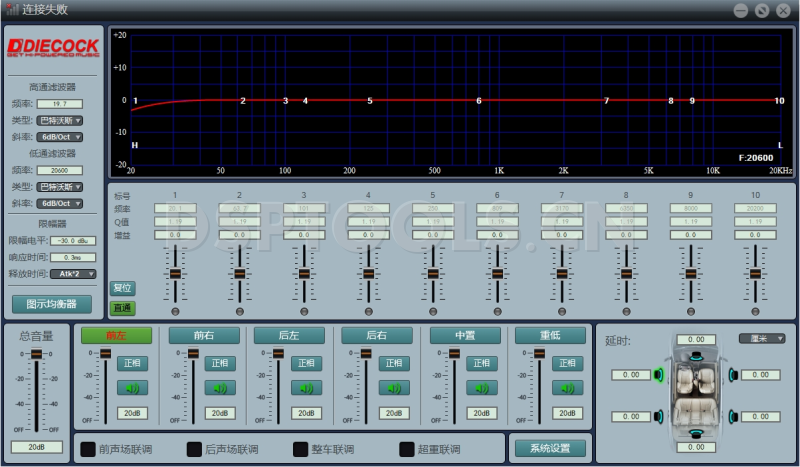Toggle the 重低 channel speaker icon
This screenshot has width=800, height=467.
coord(569,388)
